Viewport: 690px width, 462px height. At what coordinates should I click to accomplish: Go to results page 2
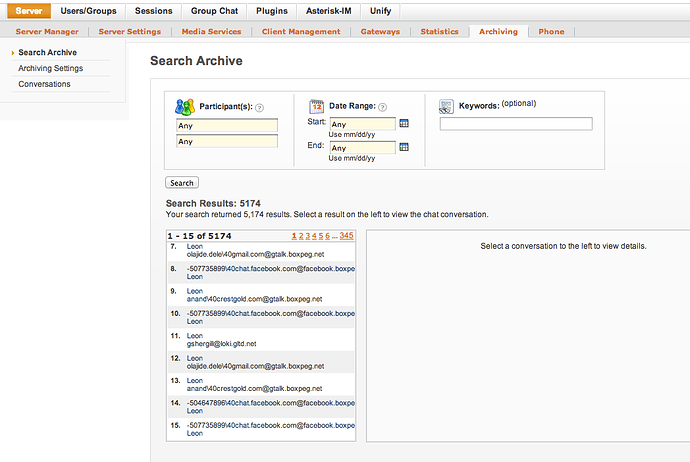coord(301,236)
